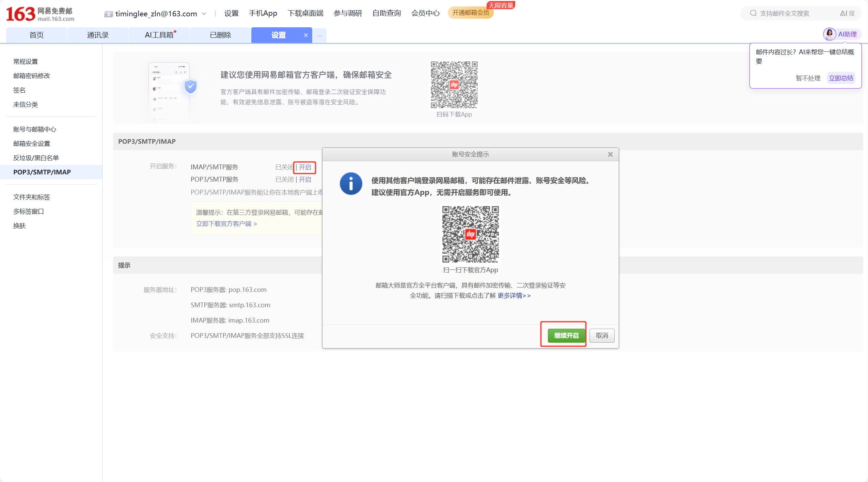This screenshot has width=868, height=482.
Task: Open 文件夹和标签 in the sidebar
Action: 32,197
